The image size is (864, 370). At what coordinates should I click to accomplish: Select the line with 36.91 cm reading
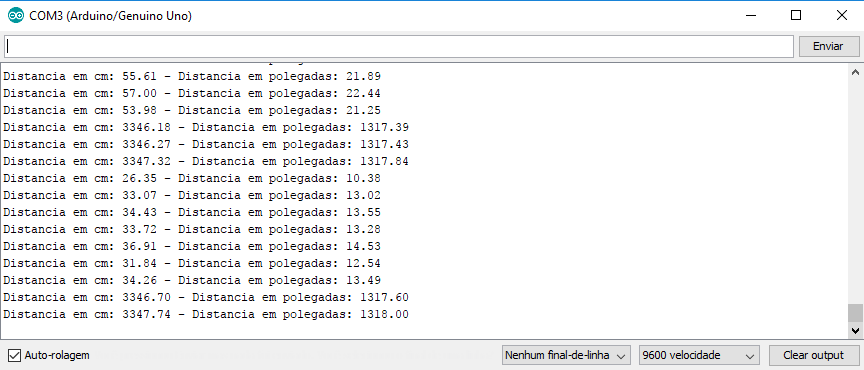192,246
